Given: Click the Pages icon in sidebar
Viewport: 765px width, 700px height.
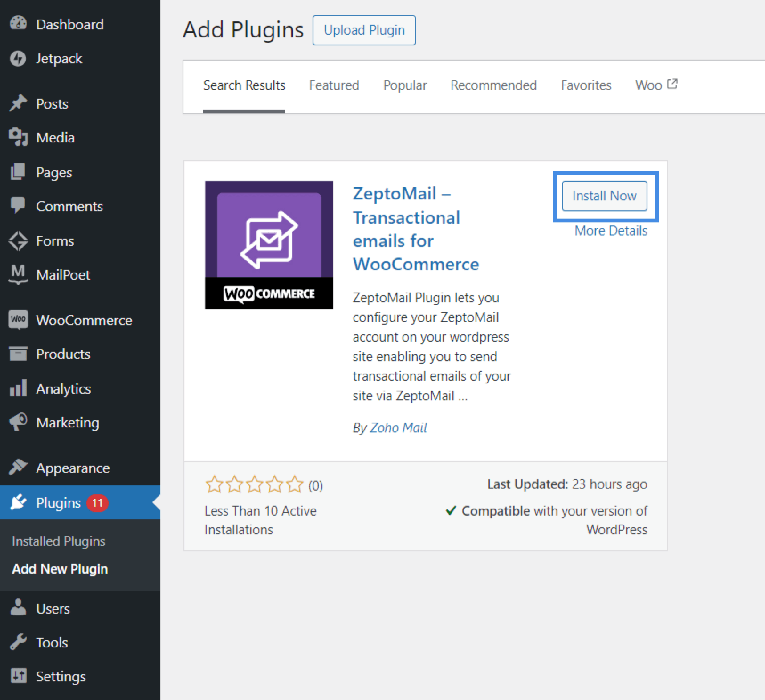Looking at the screenshot, I should click(18, 172).
